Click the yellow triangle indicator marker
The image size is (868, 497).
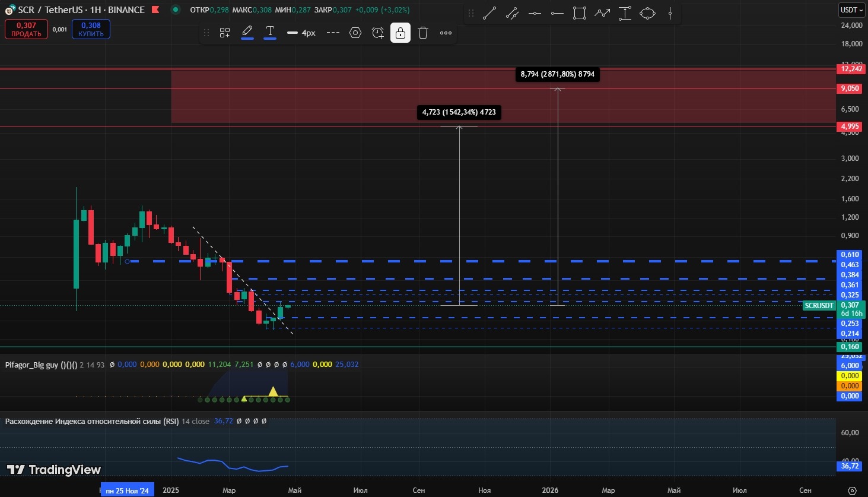(273, 391)
